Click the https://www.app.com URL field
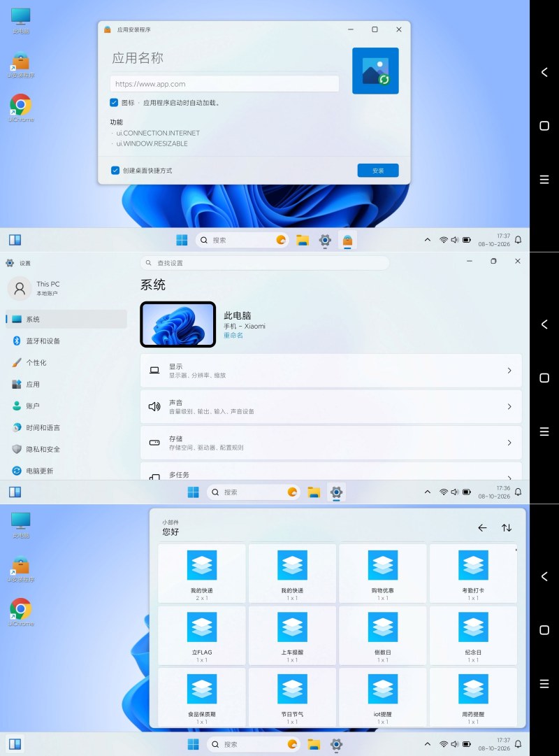Image resolution: width=559 pixels, height=756 pixels. [224, 84]
